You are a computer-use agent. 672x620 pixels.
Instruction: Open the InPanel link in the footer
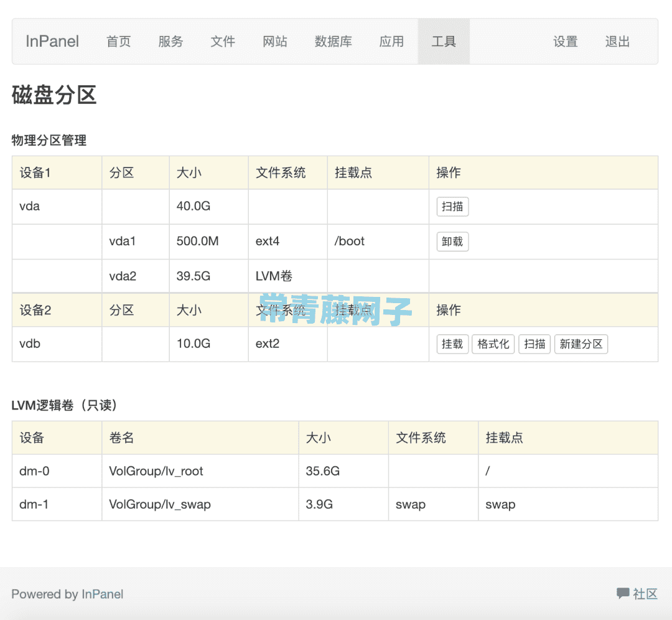[x=103, y=594]
